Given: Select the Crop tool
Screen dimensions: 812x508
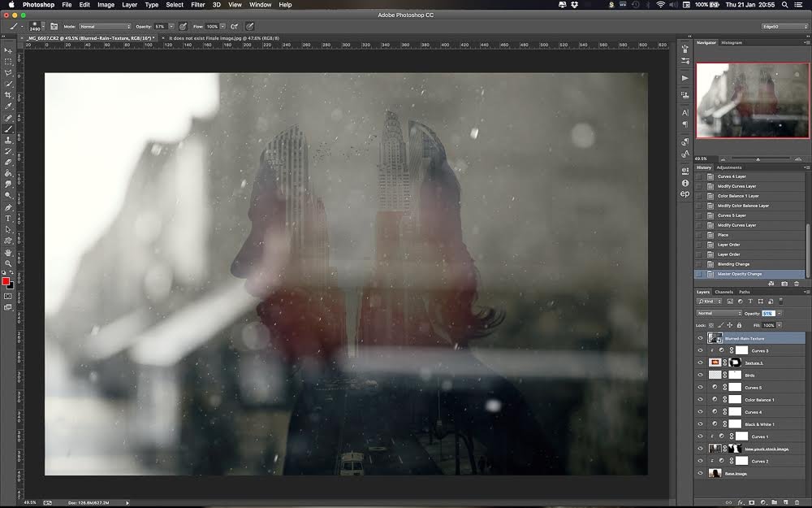Looking at the screenshot, I should [x=8, y=95].
